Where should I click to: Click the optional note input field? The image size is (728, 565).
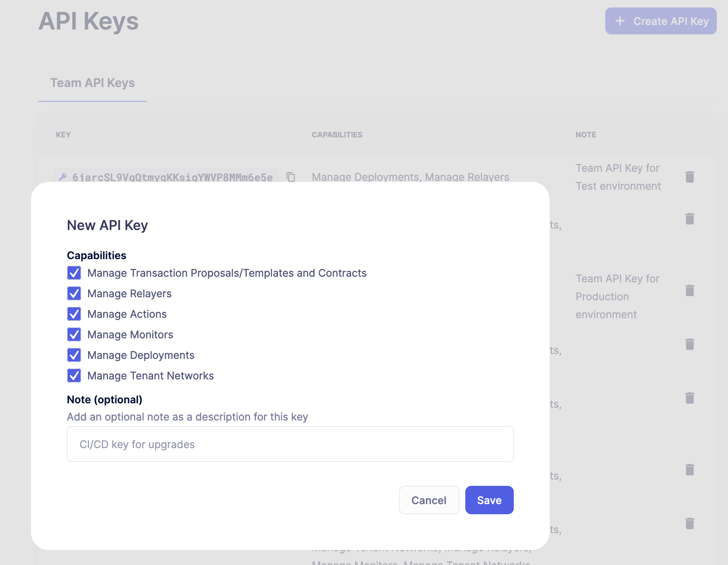[290, 444]
